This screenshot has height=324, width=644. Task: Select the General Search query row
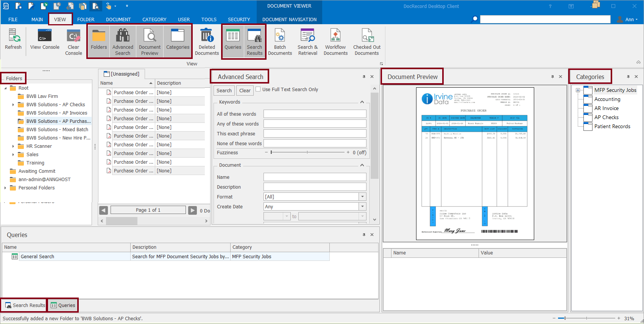tap(166, 256)
